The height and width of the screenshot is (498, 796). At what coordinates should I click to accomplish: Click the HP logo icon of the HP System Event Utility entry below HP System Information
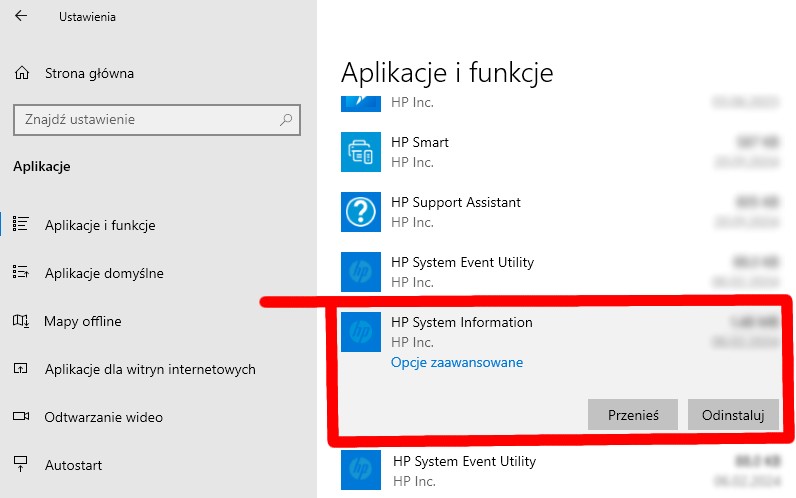click(360, 470)
